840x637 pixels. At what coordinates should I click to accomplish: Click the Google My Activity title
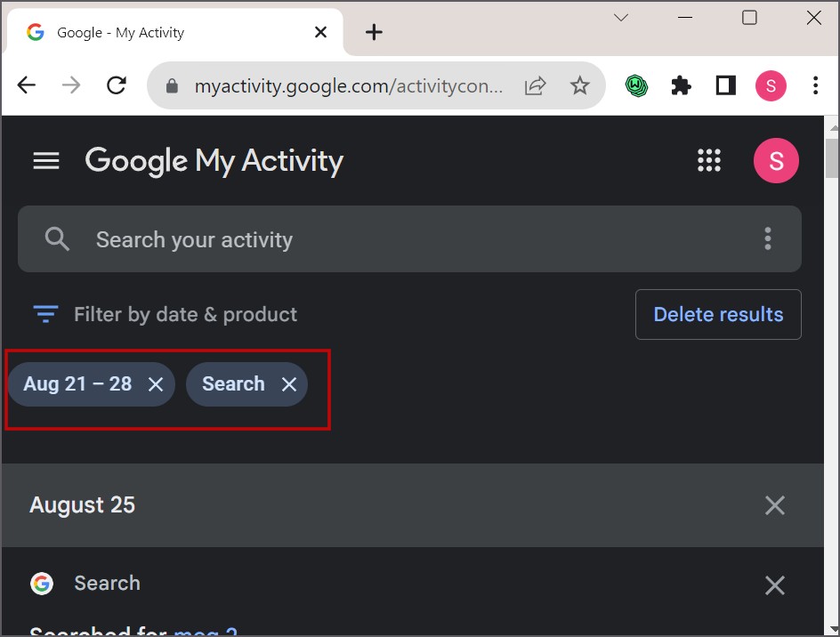(x=214, y=161)
